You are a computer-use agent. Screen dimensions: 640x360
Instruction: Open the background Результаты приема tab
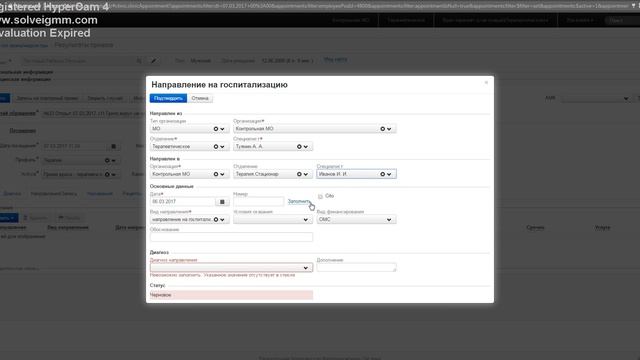point(84,45)
